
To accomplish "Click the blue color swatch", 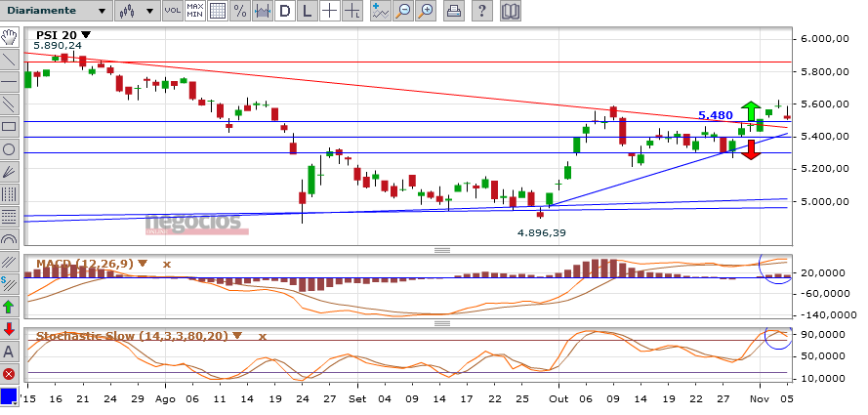I will click(x=9, y=396).
